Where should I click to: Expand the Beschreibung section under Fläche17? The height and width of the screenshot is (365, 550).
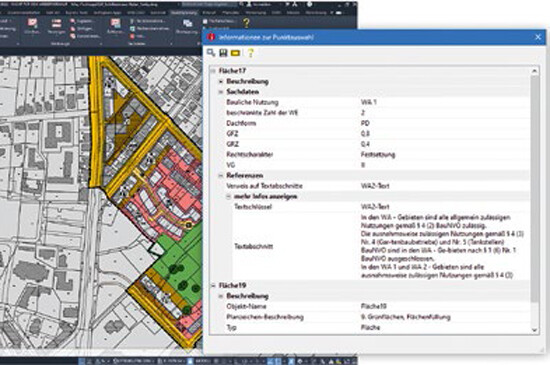click(x=221, y=81)
